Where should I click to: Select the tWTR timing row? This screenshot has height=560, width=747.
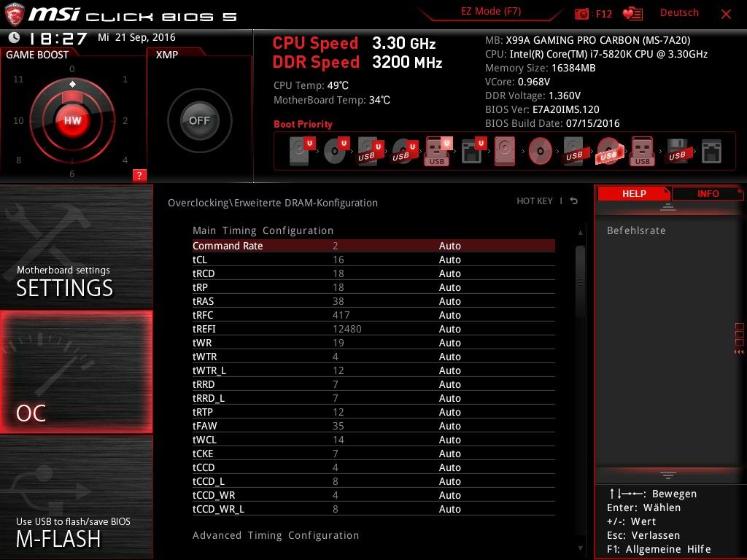click(373, 357)
